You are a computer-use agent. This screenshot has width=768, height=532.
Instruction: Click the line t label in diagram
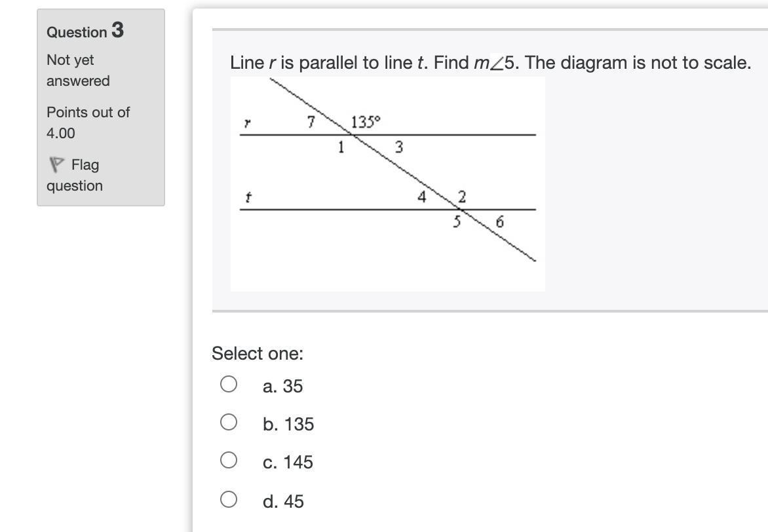coord(247,197)
